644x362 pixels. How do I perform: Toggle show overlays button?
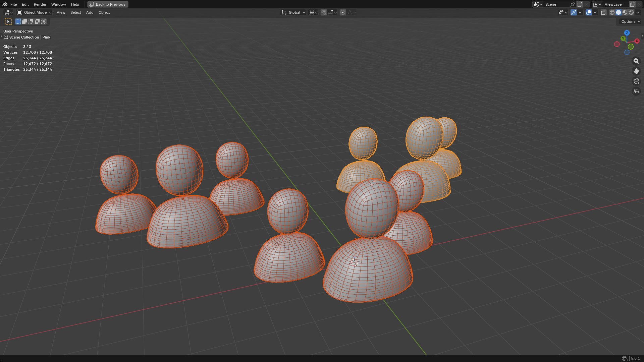click(x=589, y=12)
